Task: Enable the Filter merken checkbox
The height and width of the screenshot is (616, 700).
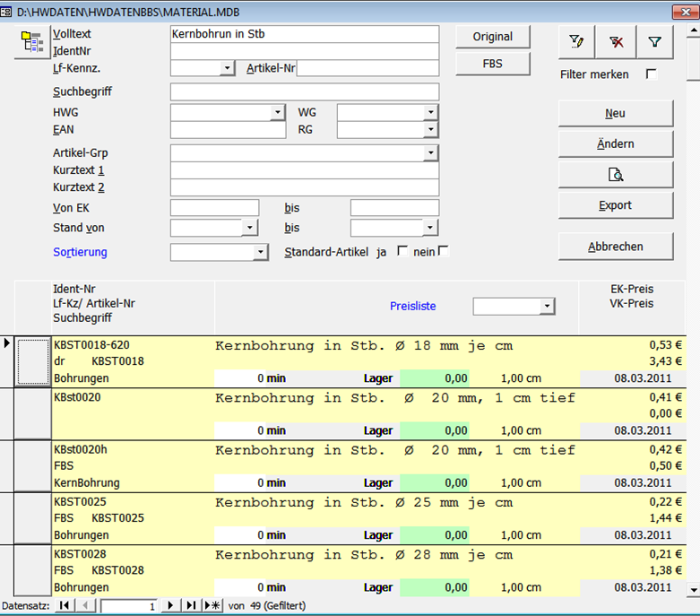Action: pyautogui.click(x=652, y=74)
